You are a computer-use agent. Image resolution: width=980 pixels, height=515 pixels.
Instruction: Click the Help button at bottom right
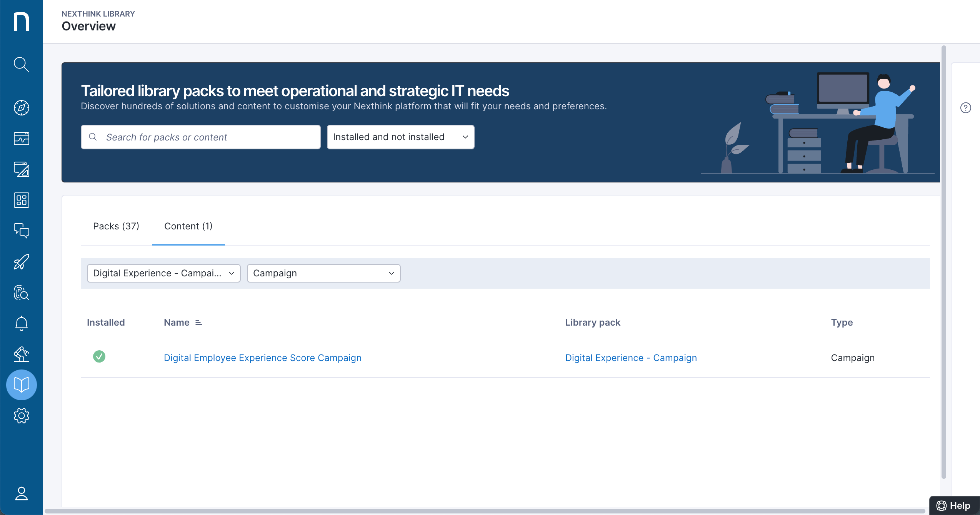pyautogui.click(x=953, y=506)
